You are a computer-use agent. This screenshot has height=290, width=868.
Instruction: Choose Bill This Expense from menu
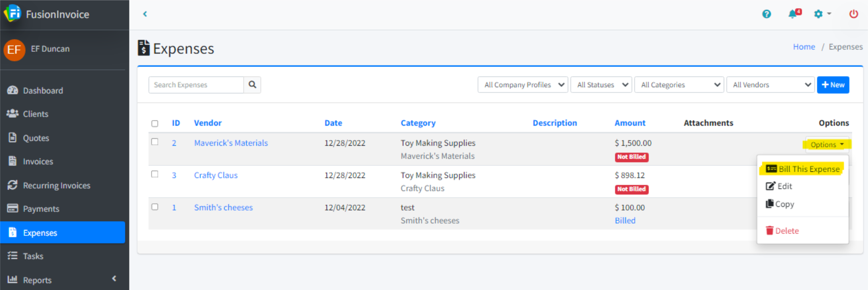click(x=803, y=169)
